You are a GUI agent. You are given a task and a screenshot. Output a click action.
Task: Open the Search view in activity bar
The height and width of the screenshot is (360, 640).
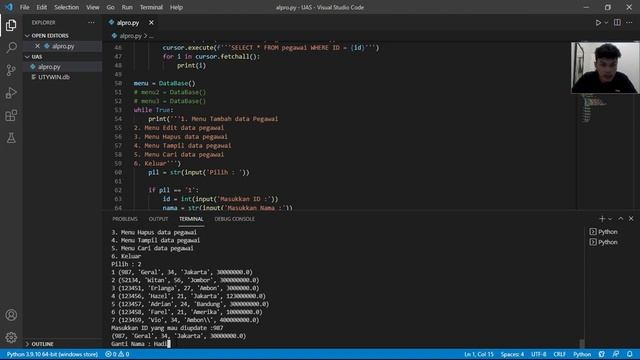(x=11, y=47)
